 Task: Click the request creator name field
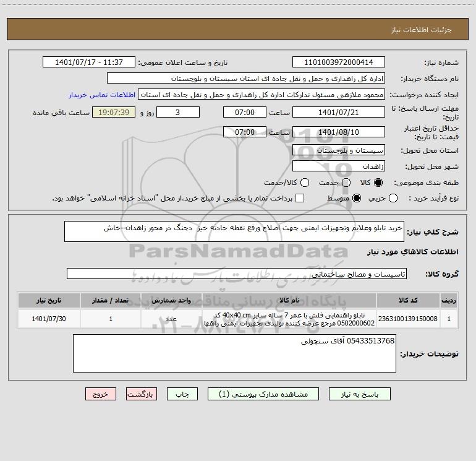[x=261, y=95]
